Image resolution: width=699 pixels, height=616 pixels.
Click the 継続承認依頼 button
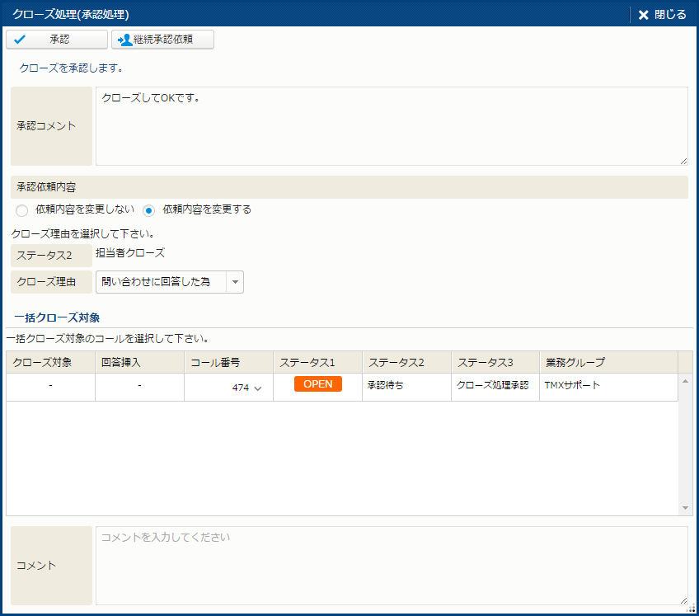point(162,40)
